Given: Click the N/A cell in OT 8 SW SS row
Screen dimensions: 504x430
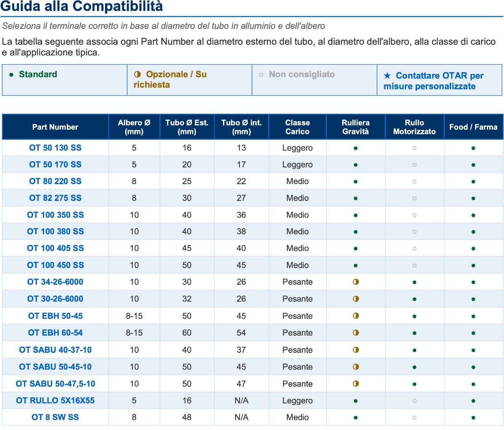Looking at the screenshot, I should click(241, 417).
